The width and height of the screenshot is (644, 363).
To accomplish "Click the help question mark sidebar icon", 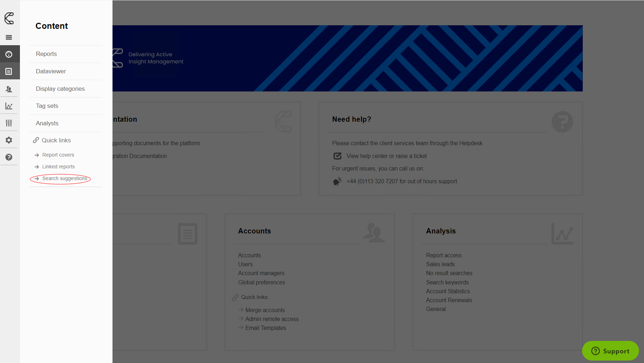I will coord(9,157).
